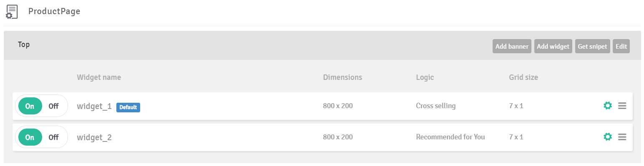Click the Grid size column header
Screen dimensions: 644x166
point(523,77)
